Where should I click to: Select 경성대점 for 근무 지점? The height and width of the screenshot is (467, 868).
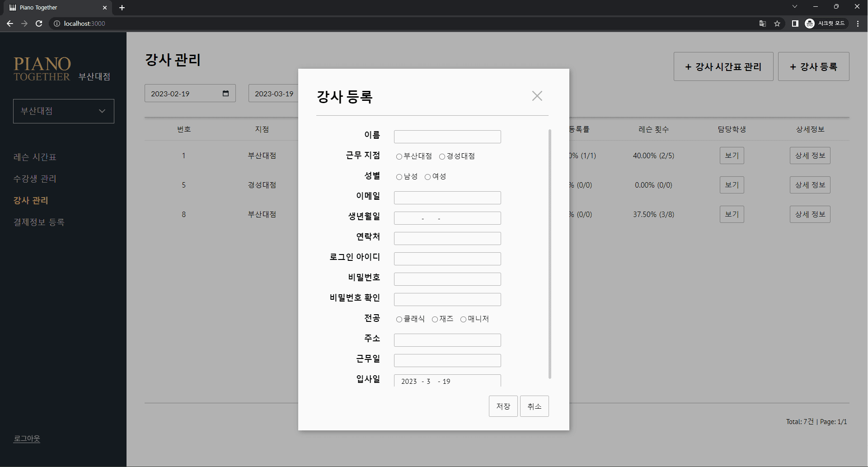point(442,156)
